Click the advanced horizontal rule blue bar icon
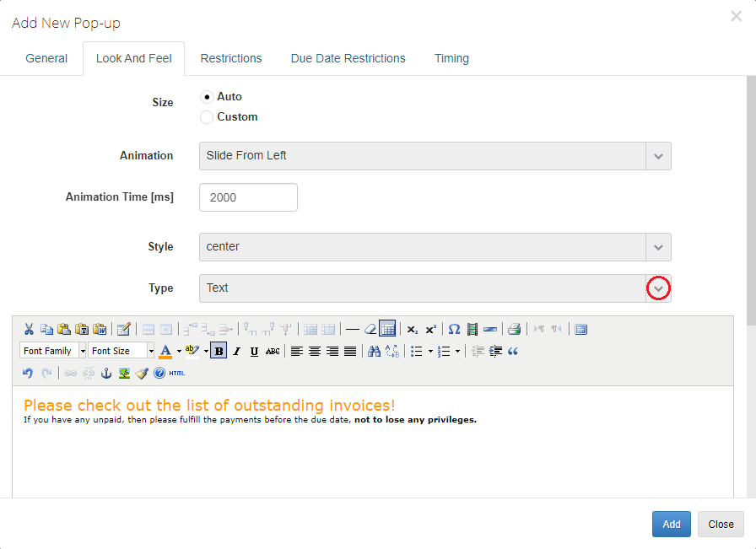This screenshot has height=549, width=756. click(490, 329)
